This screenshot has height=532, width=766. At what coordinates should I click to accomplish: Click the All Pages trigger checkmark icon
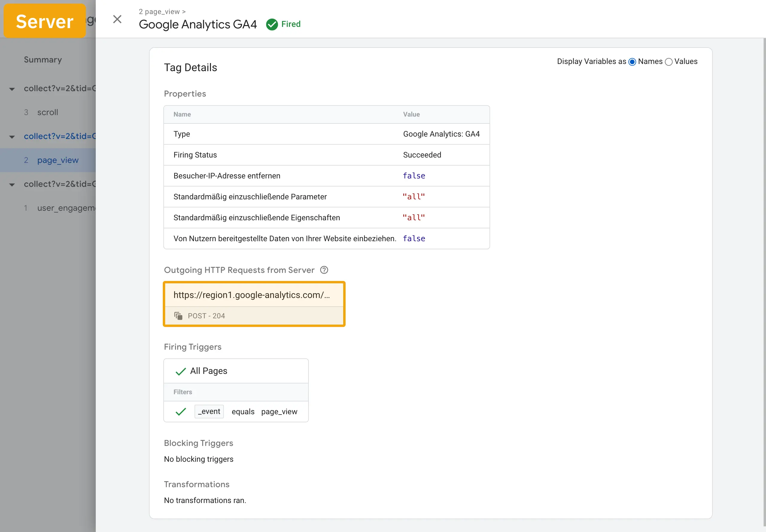(x=180, y=371)
